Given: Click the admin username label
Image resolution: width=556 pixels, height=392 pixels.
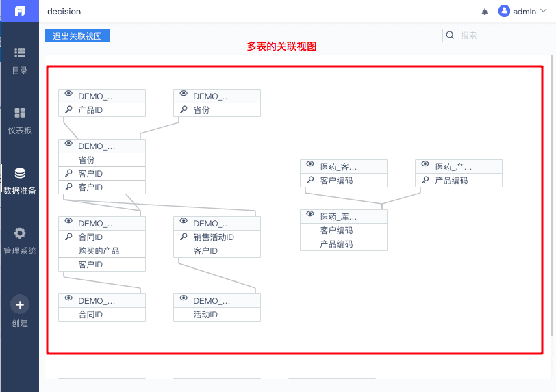Looking at the screenshot, I should point(525,12).
